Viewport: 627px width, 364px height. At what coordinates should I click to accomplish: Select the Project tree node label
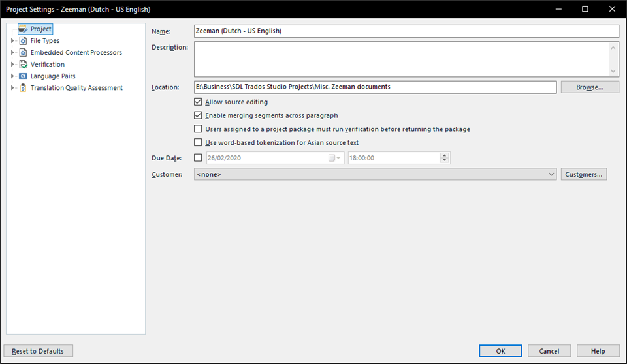coord(40,29)
